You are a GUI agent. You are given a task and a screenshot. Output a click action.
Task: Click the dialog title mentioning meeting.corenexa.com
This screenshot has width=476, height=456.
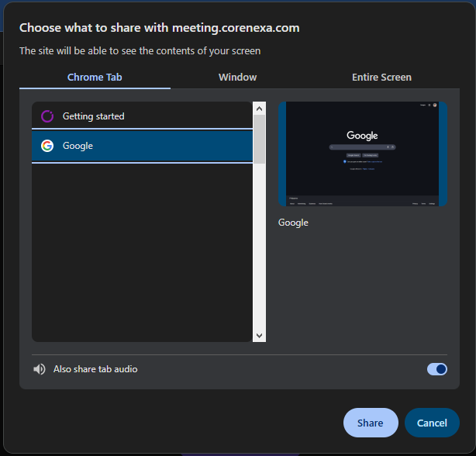(159, 28)
